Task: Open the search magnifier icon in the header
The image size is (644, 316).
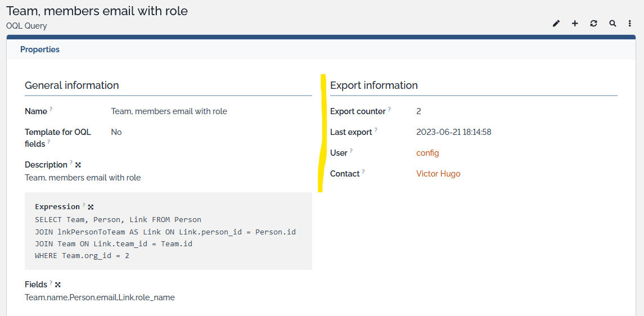Action: (x=613, y=24)
